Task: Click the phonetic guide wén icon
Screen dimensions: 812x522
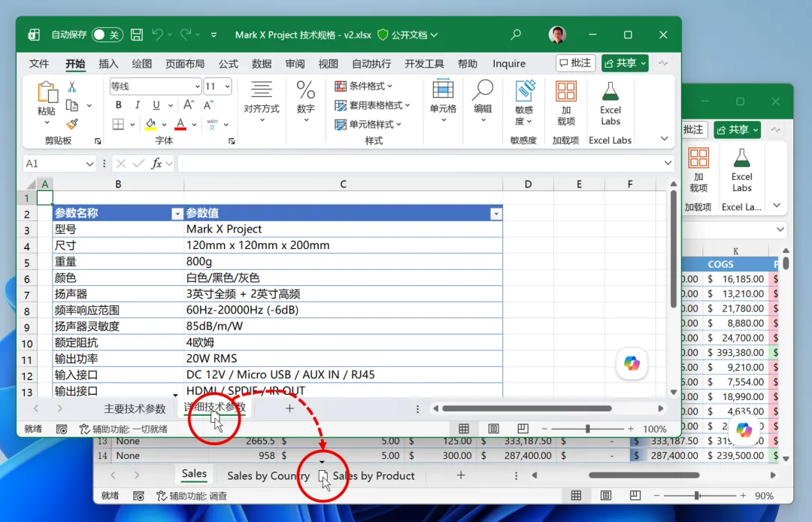Action: [x=212, y=124]
